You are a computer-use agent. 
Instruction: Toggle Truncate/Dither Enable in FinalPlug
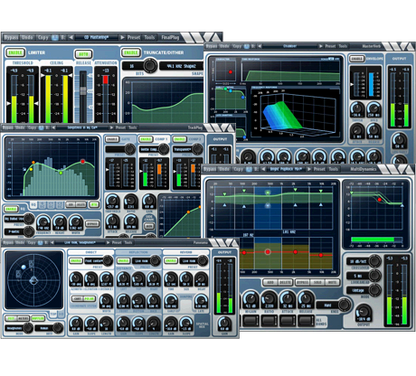(131, 53)
